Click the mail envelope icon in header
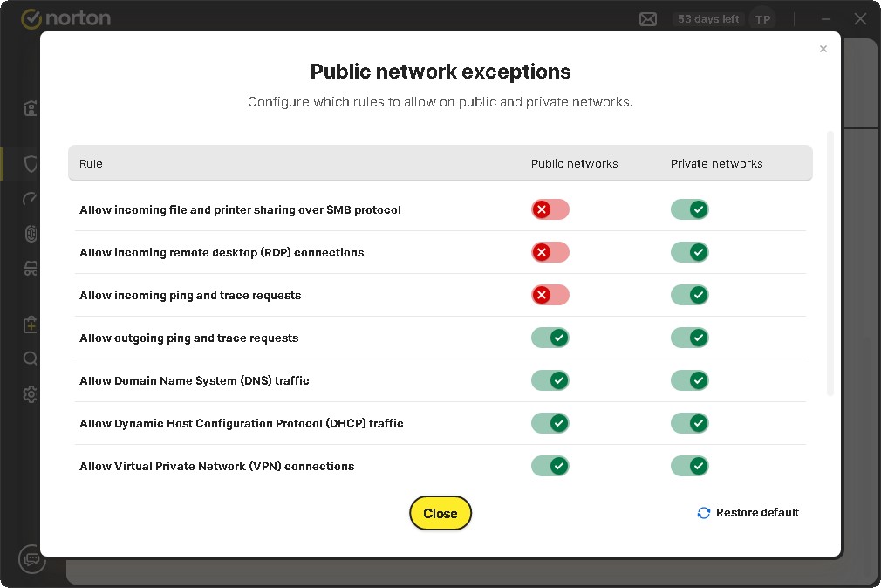The height and width of the screenshot is (588, 881). click(647, 19)
